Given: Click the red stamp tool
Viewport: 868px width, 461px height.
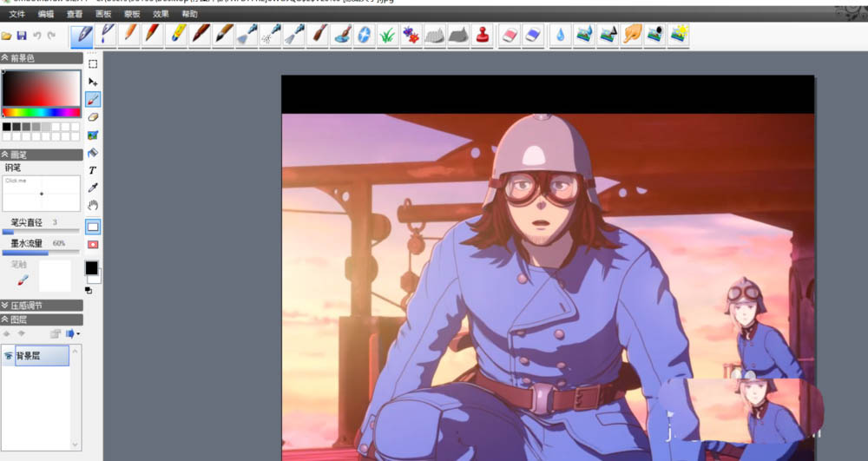Looking at the screenshot, I should 482,36.
